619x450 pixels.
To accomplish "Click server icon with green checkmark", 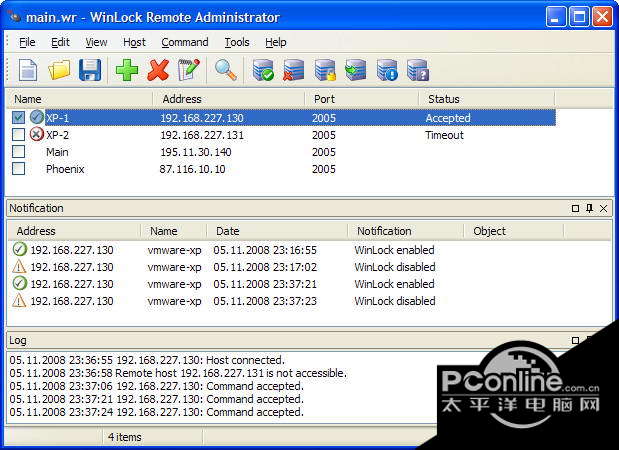I will pos(263,70).
